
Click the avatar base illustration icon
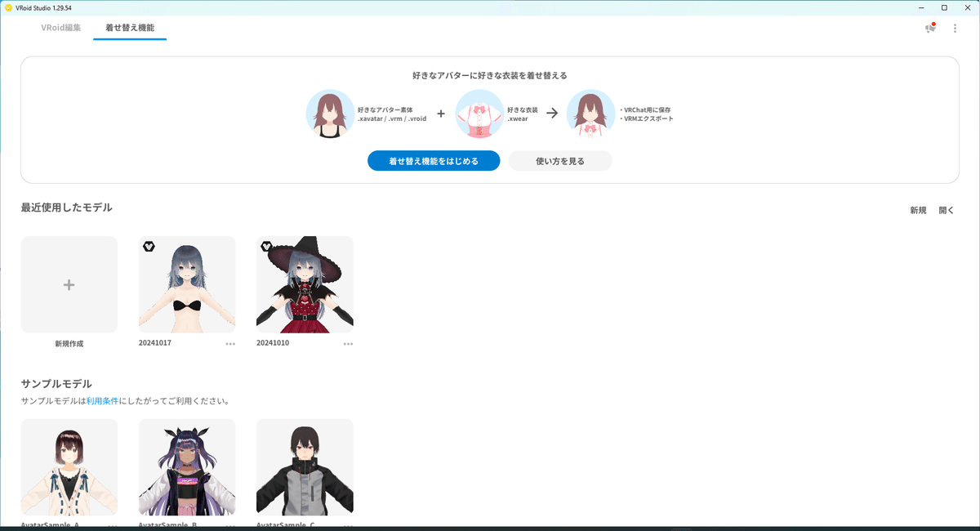point(330,114)
